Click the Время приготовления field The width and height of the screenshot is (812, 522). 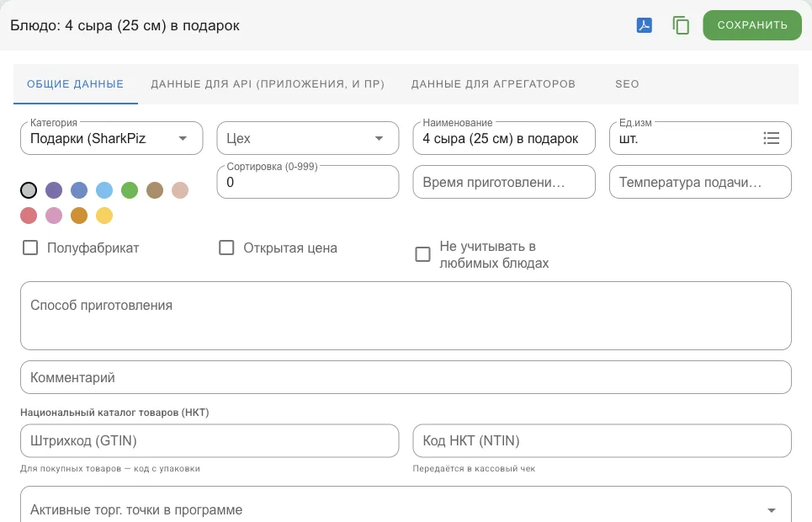point(504,182)
